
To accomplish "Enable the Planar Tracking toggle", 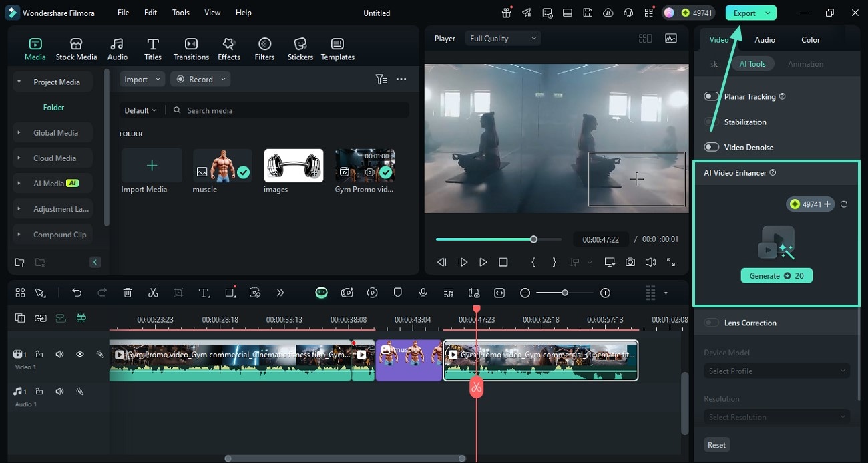I will pos(712,96).
